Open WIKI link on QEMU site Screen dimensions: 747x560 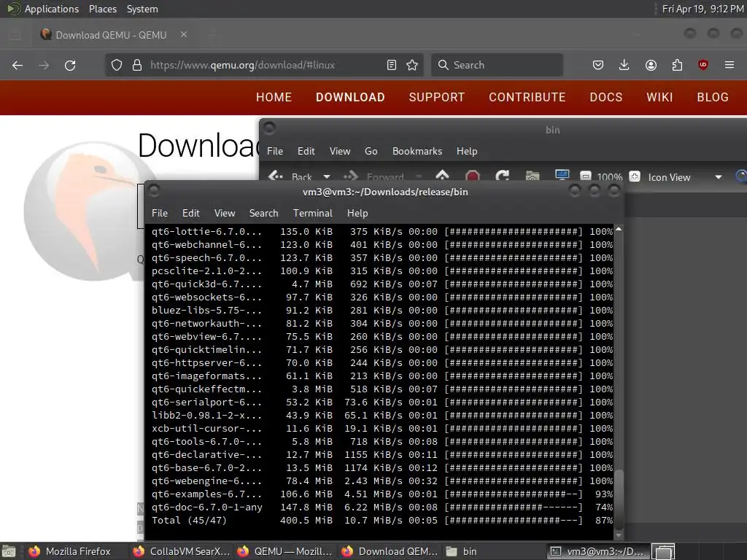click(659, 97)
